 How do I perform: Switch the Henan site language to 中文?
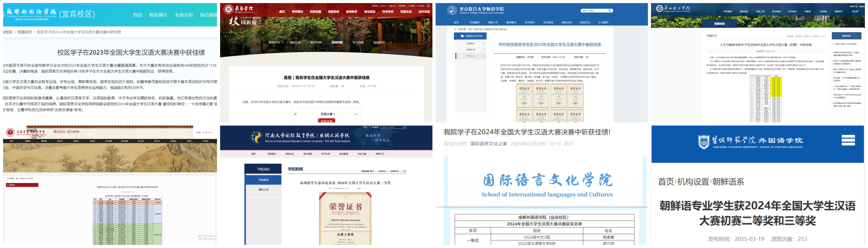pyautogui.click(x=365, y=127)
